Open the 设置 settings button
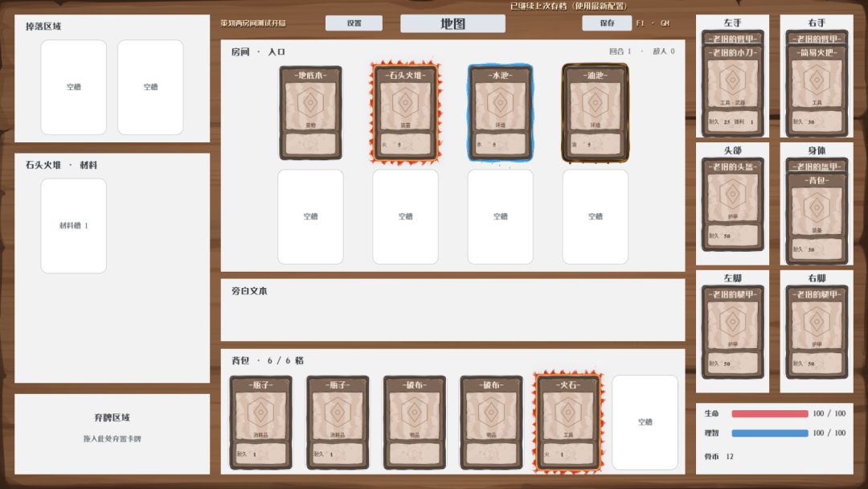This screenshot has height=489, width=868. click(x=354, y=23)
